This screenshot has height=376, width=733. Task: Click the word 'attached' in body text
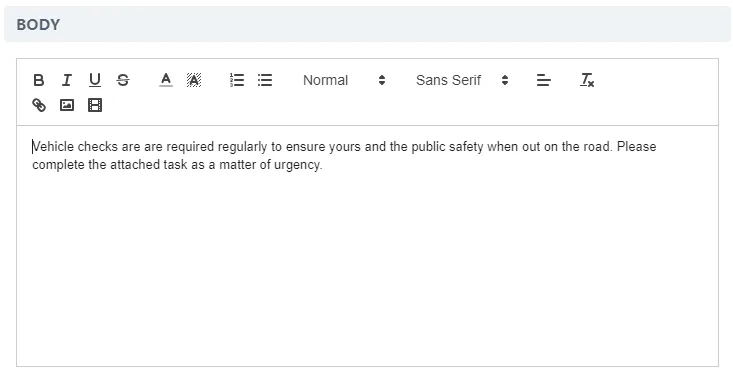(x=135, y=165)
